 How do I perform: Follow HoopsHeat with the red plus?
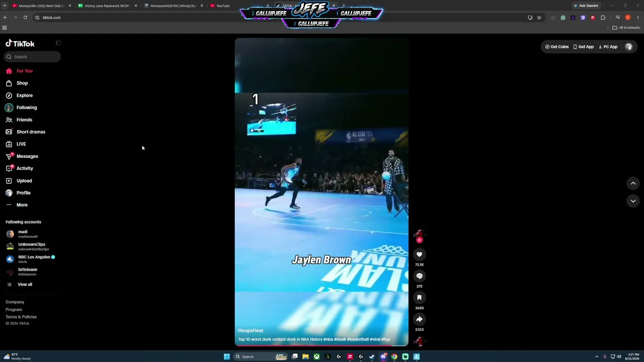pos(419,240)
